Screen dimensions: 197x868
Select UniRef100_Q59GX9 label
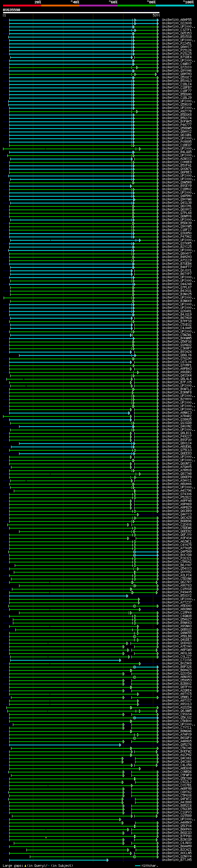point(177,104)
